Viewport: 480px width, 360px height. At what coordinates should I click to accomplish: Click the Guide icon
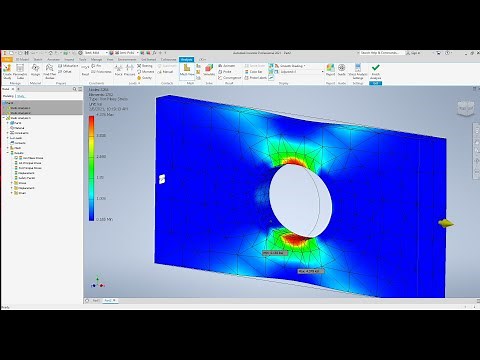(342, 71)
